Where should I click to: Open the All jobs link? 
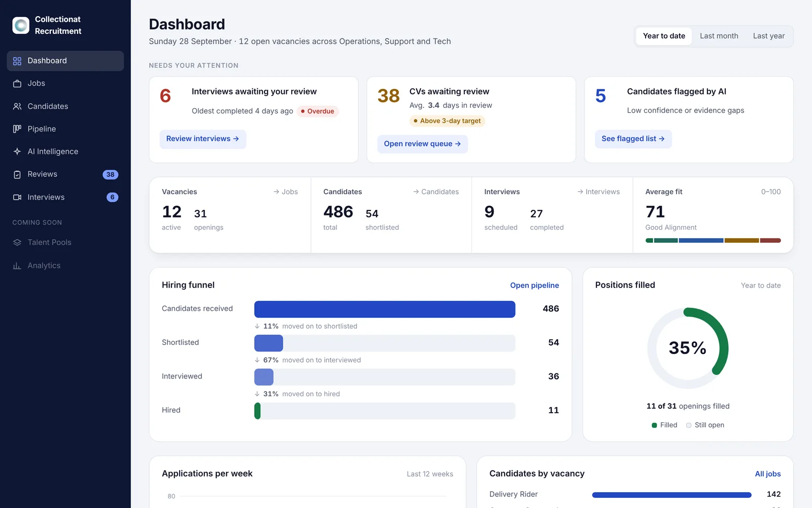pyautogui.click(x=768, y=474)
